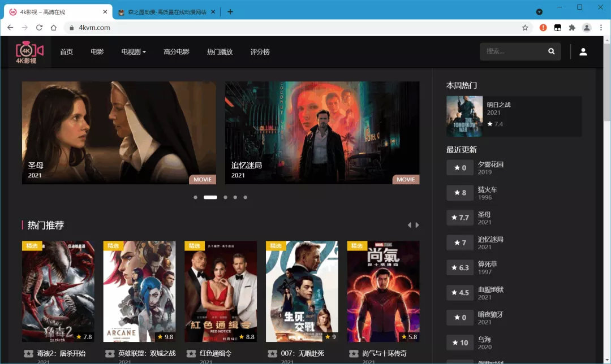Click the 明日之战 title text

pyautogui.click(x=498, y=105)
